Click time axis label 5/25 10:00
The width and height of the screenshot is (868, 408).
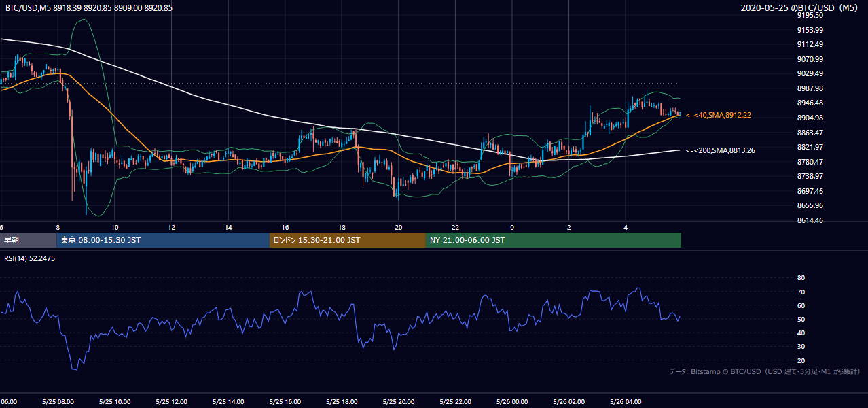coord(114,402)
